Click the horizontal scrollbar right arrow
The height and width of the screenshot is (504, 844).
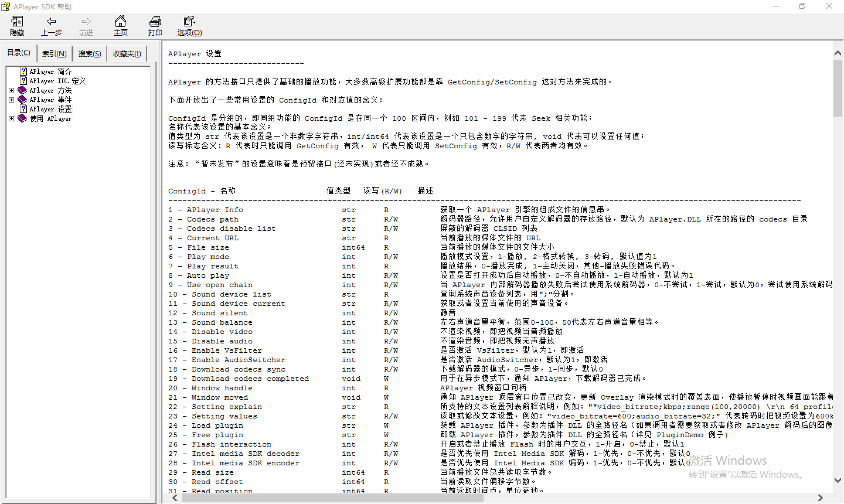coord(820,498)
